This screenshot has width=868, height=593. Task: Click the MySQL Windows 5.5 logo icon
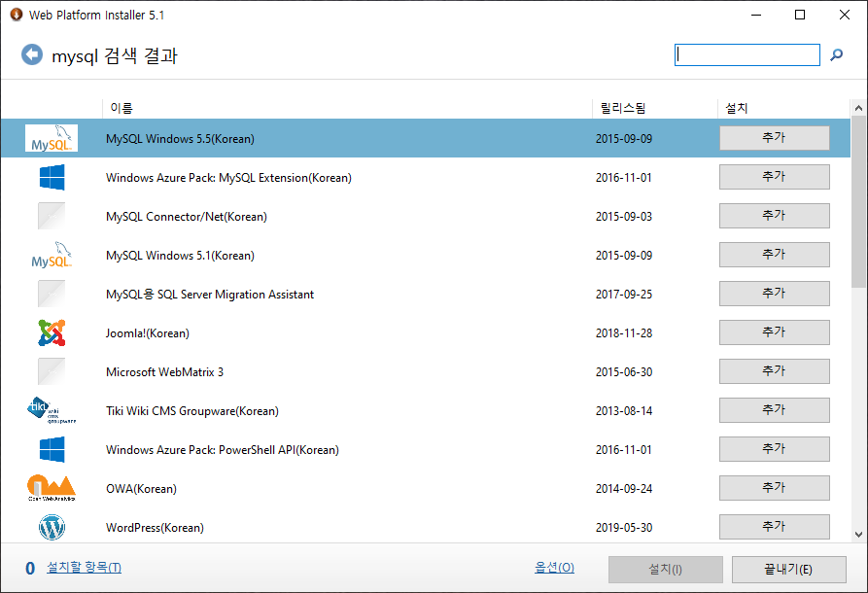[x=52, y=138]
